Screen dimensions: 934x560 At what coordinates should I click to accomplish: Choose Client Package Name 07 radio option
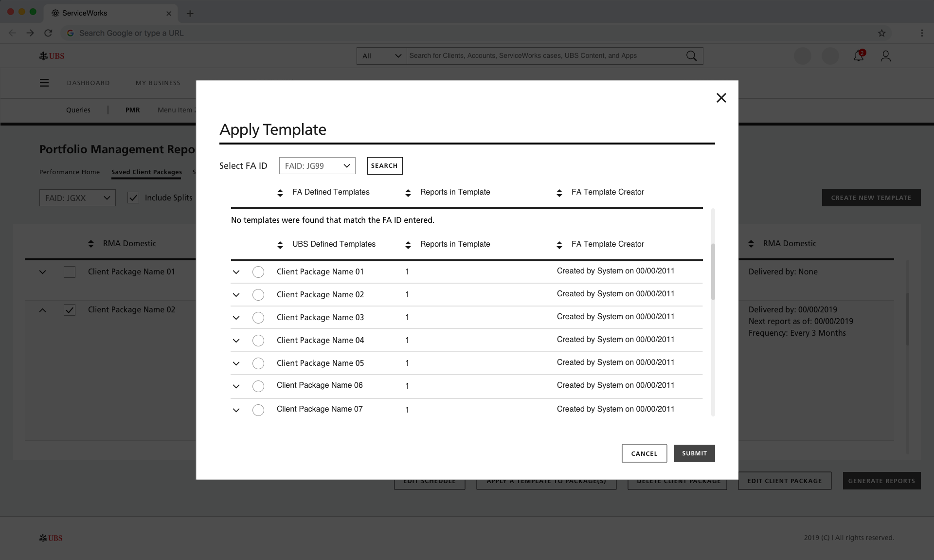point(258,410)
